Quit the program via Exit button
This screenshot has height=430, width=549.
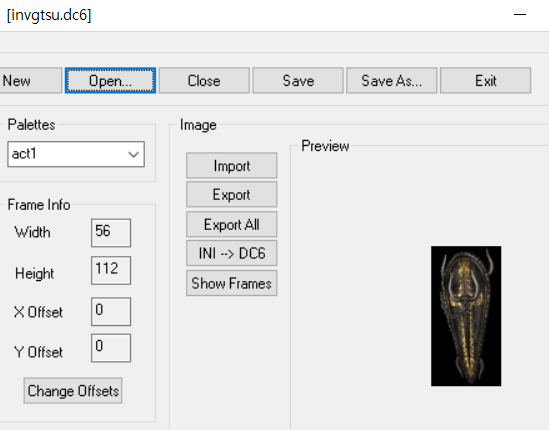point(486,81)
